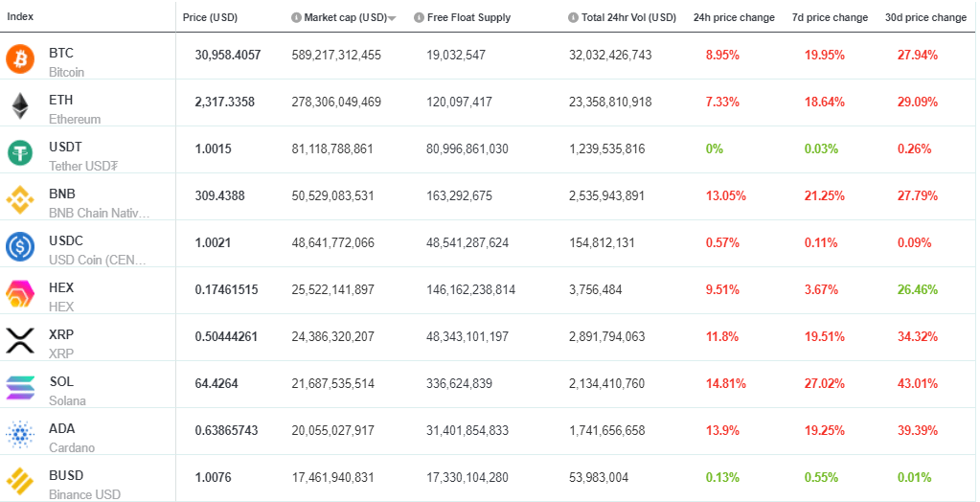
Task: Open the ETH ticker link
Action: coord(60,100)
